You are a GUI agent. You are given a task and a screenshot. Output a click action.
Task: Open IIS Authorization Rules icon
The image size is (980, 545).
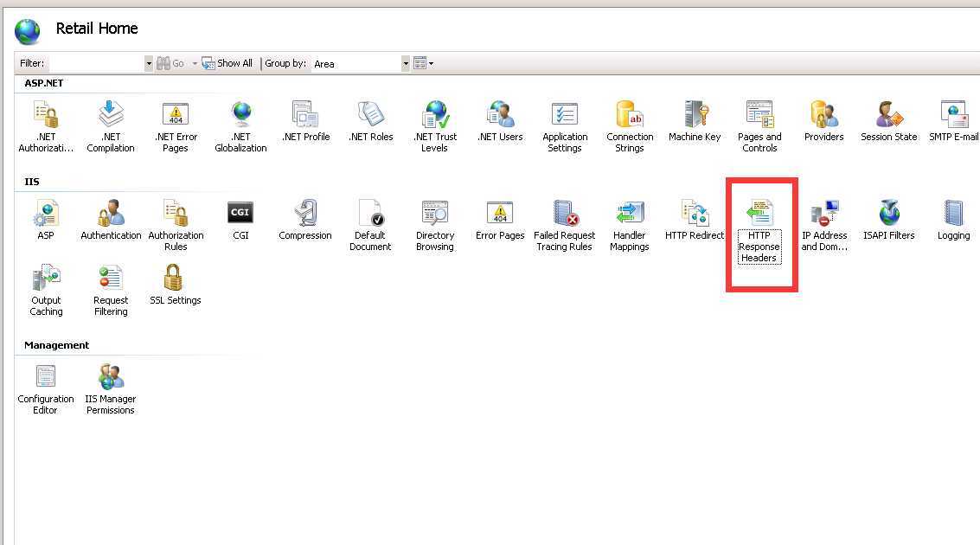(x=176, y=226)
